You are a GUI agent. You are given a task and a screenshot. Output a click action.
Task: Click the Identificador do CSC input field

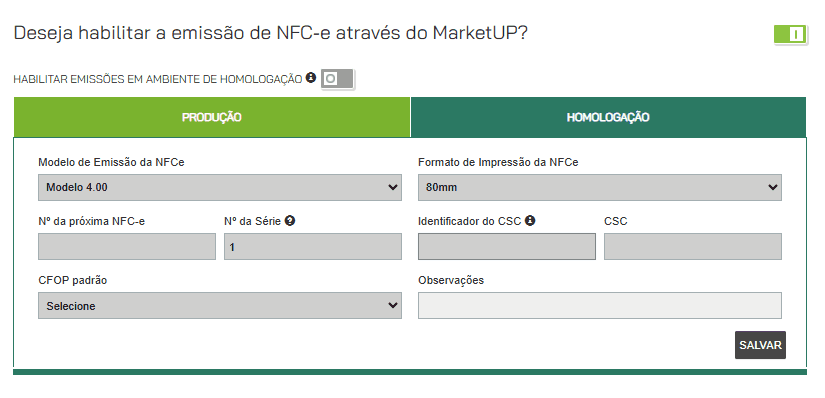tap(507, 247)
